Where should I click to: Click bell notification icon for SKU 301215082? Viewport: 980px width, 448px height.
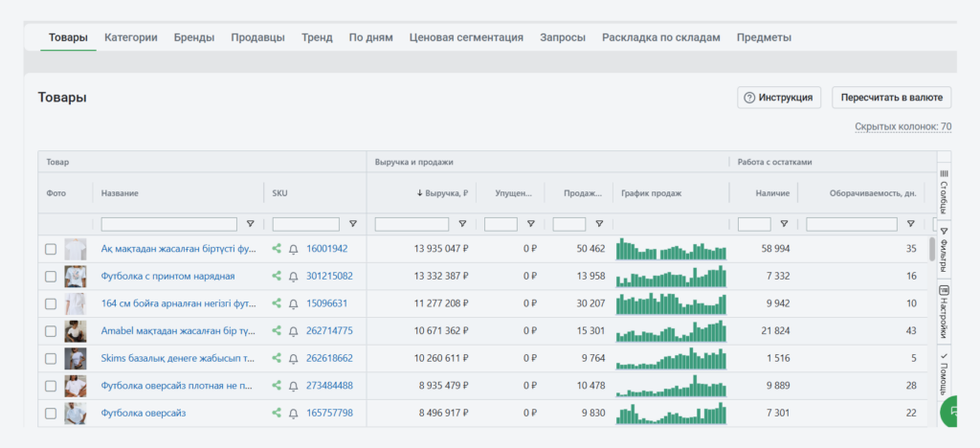tap(293, 277)
